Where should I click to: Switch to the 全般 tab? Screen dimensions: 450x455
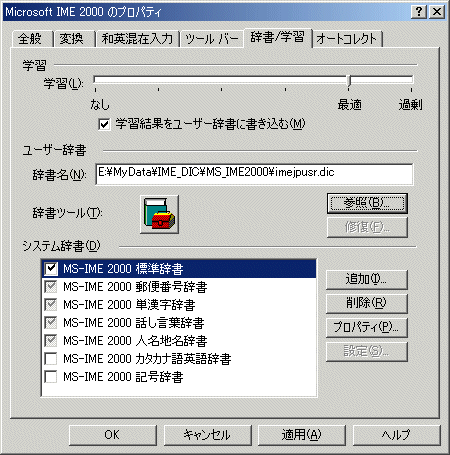(30, 39)
